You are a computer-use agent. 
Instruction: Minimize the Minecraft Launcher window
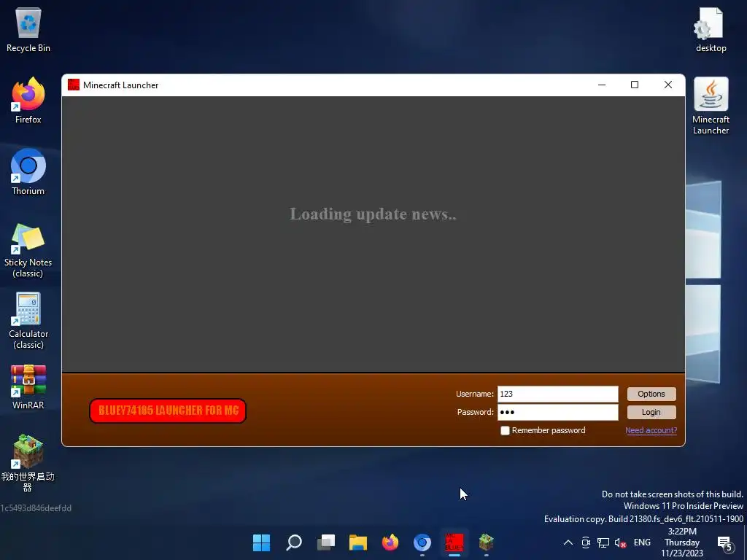602,85
